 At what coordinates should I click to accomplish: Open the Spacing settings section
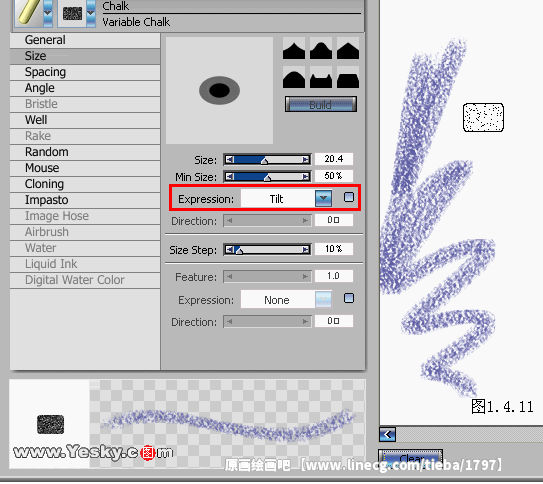(85, 72)
